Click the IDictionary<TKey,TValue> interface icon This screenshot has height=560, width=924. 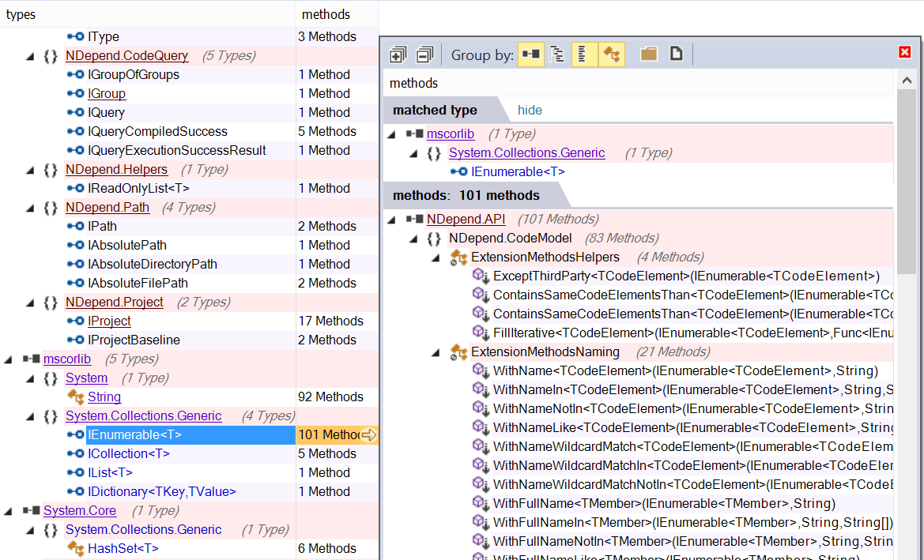point(75,491)
